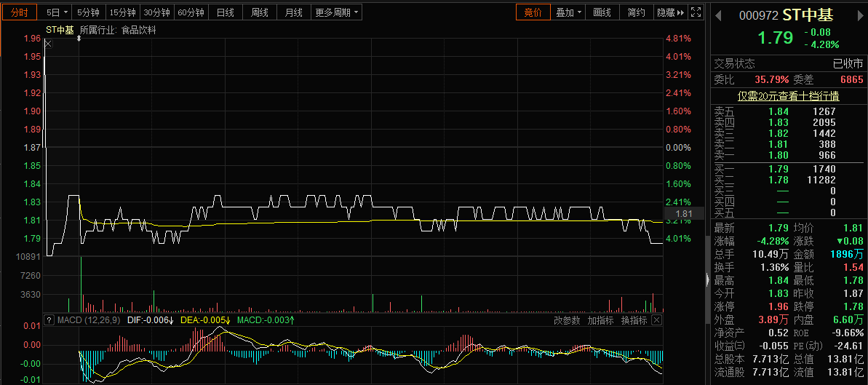Open the 月线 monthly chart tab

[x=293, y=12]
